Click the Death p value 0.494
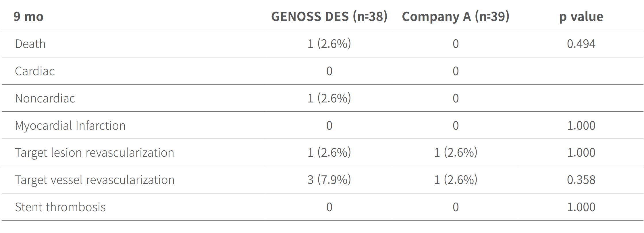 pyautogui.click(x=581, y=44)
